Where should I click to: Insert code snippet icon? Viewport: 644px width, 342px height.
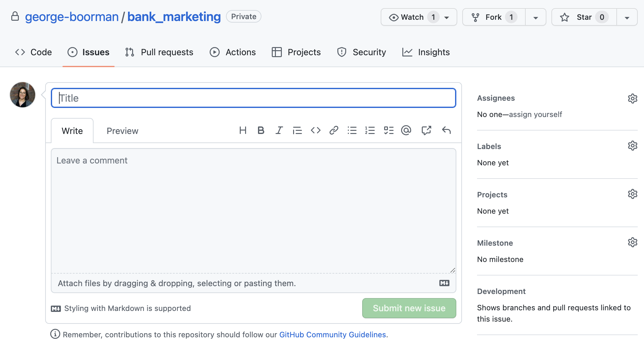coord(315,130)
